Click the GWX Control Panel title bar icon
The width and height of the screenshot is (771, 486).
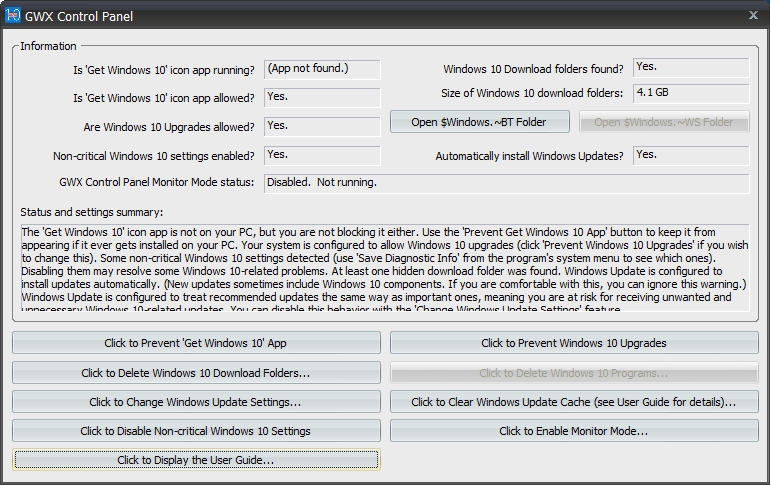click(x=12, y=16)
